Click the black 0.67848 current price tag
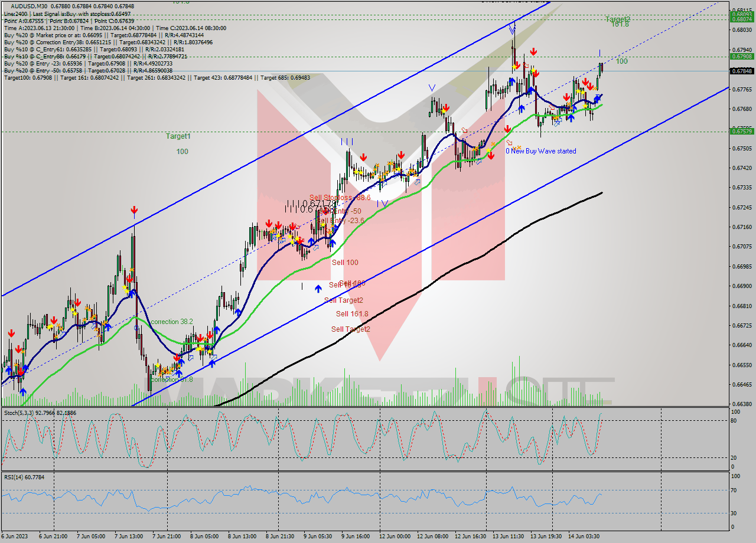Viewport: 756px width, 543px height. tap(742, 71)
